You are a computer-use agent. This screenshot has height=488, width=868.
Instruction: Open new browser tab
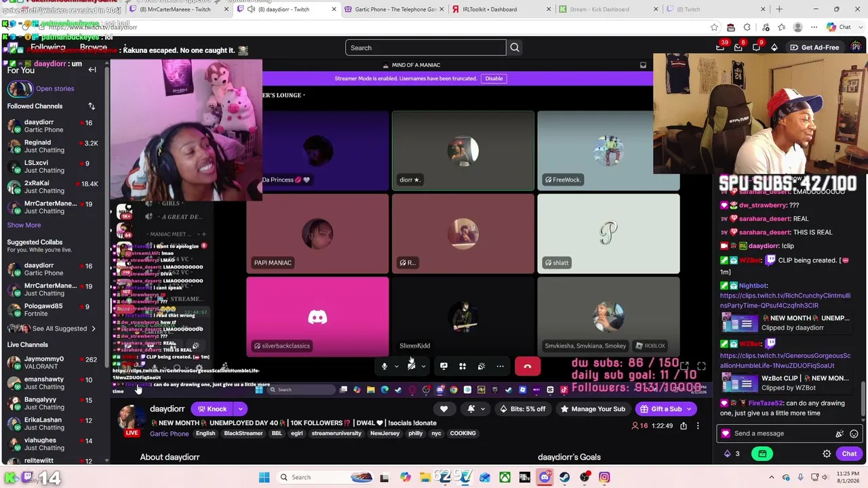pos(779,9)
